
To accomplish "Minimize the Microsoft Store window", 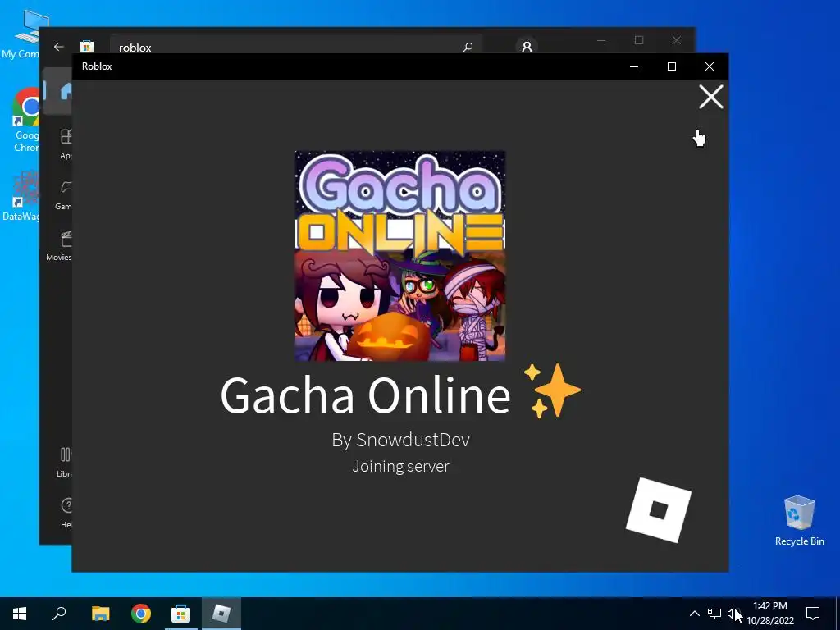I will pyautogui.click(x=601, y=40).
